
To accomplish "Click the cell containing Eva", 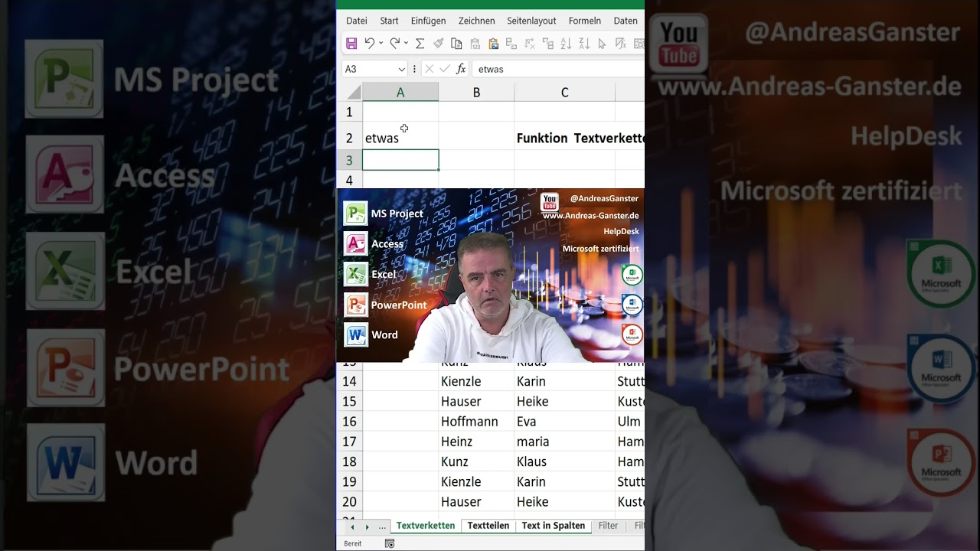I will (564, 422).
